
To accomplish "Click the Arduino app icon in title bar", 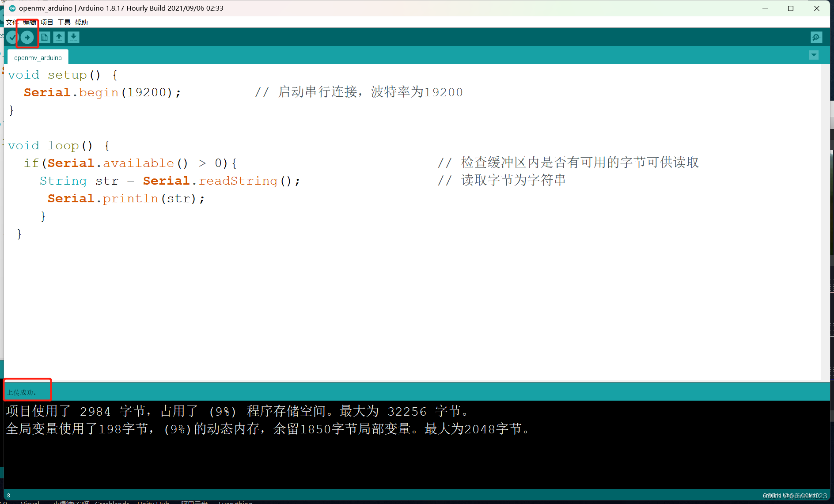I will pos(12,8).
